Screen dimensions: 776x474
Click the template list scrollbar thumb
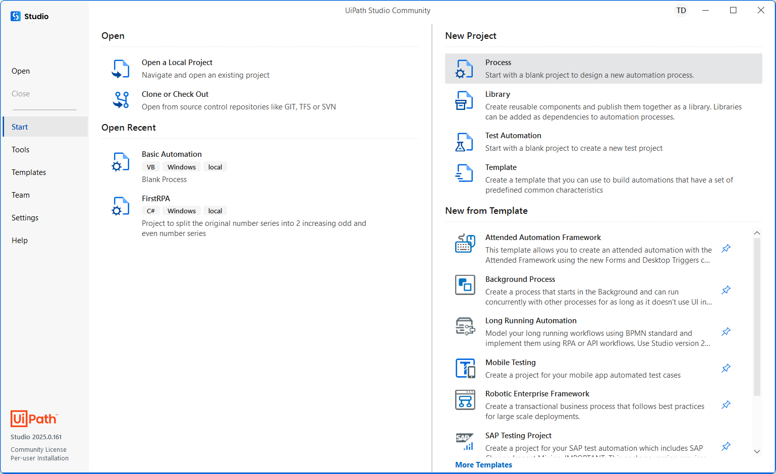(757, 317)
